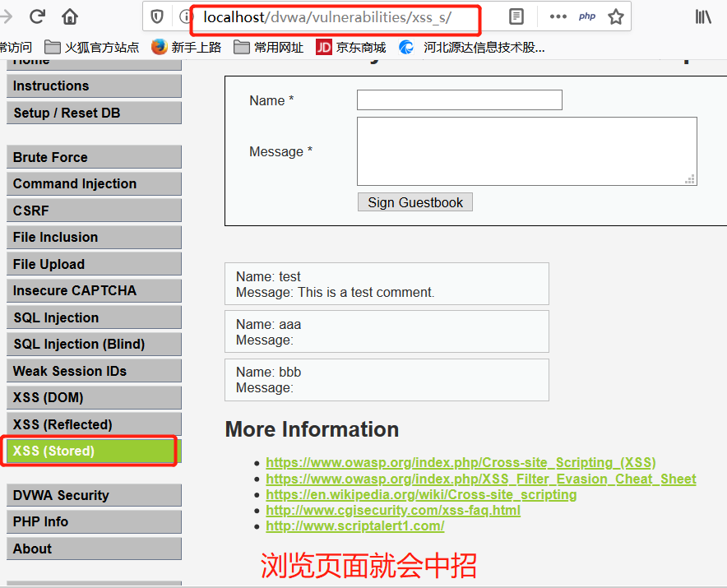Go to Command Injection page
Viewport: 727px width, 588px height.
94,183
